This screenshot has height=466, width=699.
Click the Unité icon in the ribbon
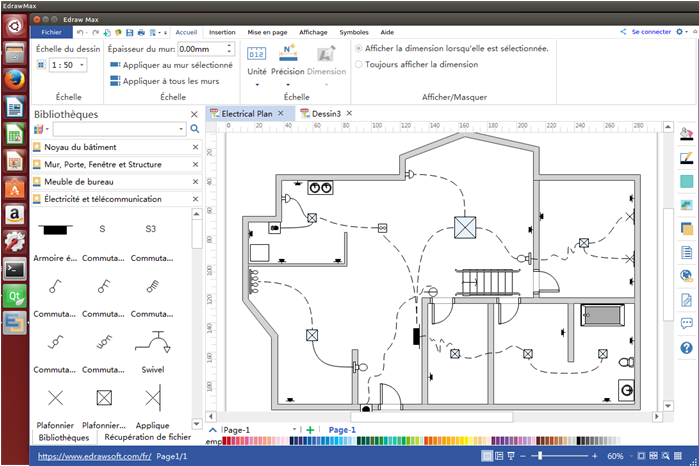click(257, 54)
